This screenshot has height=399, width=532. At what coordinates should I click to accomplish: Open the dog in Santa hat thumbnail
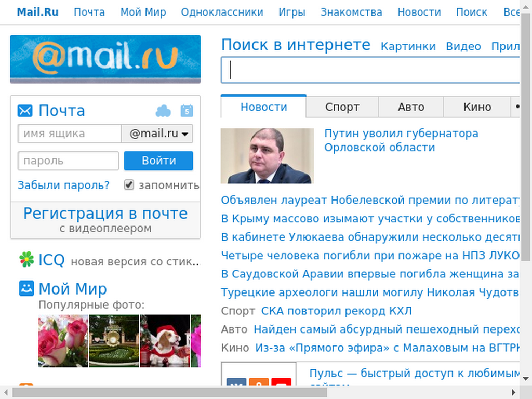[x=165, y=341]
